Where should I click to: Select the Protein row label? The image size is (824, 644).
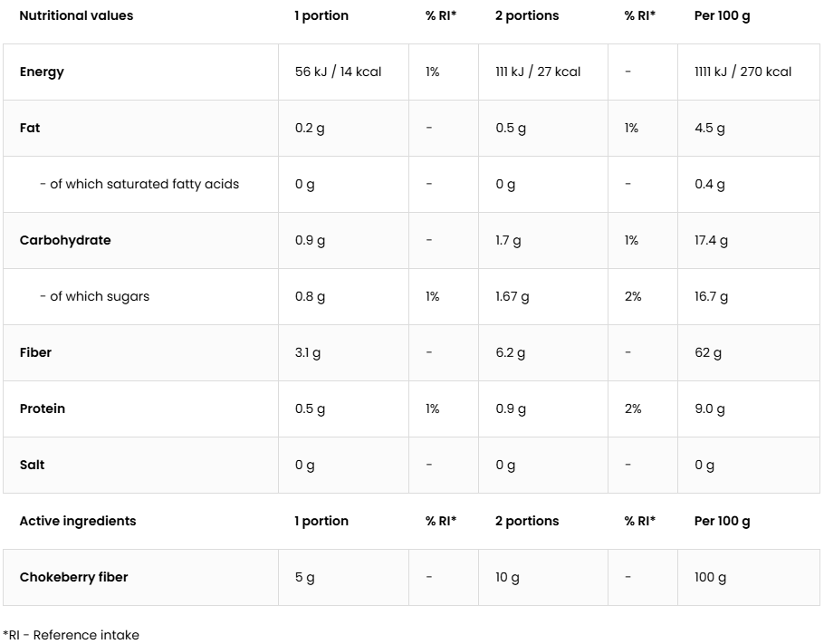pyautogui.click(x=43, y=409)
